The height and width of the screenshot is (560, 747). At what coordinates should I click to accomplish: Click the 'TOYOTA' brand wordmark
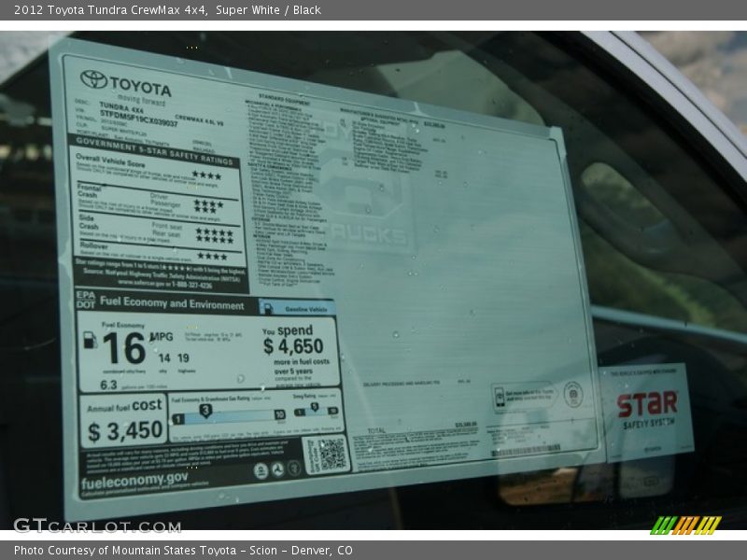141,86
